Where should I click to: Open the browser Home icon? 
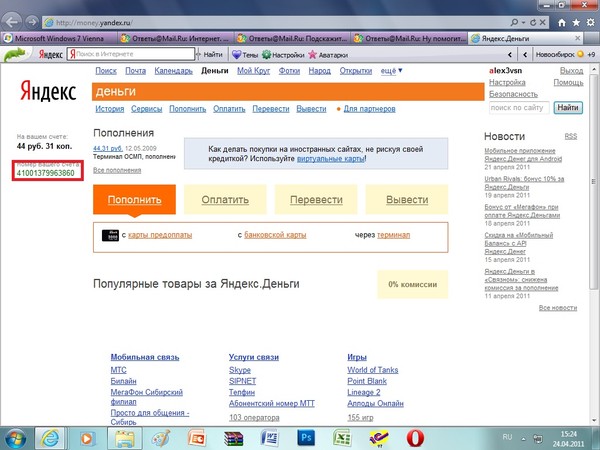click(562, 23)
